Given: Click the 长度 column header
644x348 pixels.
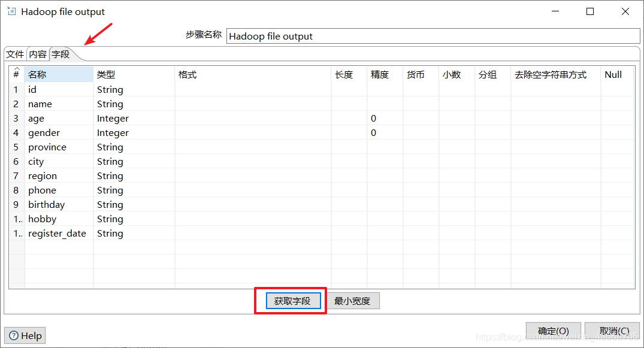Looking at the screenshot, I should coord(349,74).
